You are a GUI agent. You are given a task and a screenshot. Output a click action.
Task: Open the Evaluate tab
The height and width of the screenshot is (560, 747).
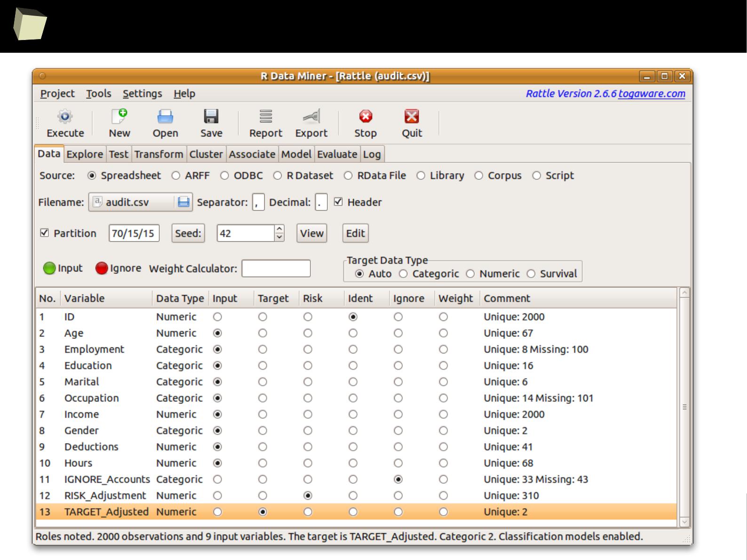[337, 154]
